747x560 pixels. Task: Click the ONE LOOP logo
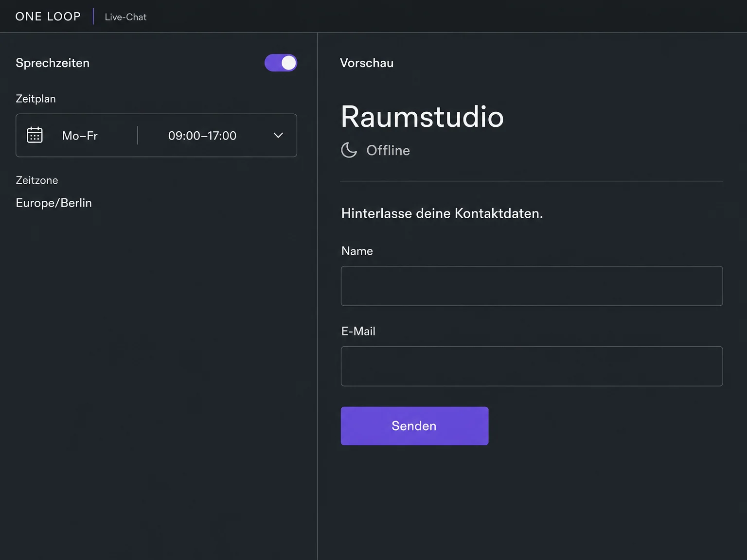tap(48, 17)
